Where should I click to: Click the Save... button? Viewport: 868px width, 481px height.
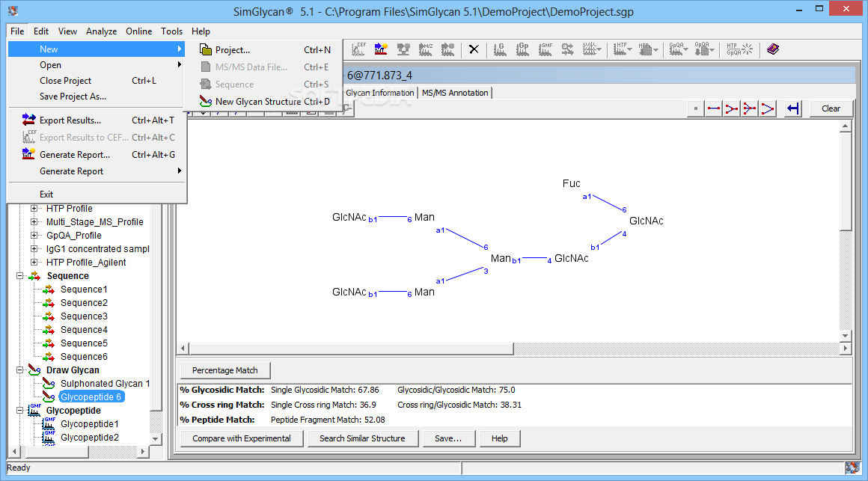(447, 438)
